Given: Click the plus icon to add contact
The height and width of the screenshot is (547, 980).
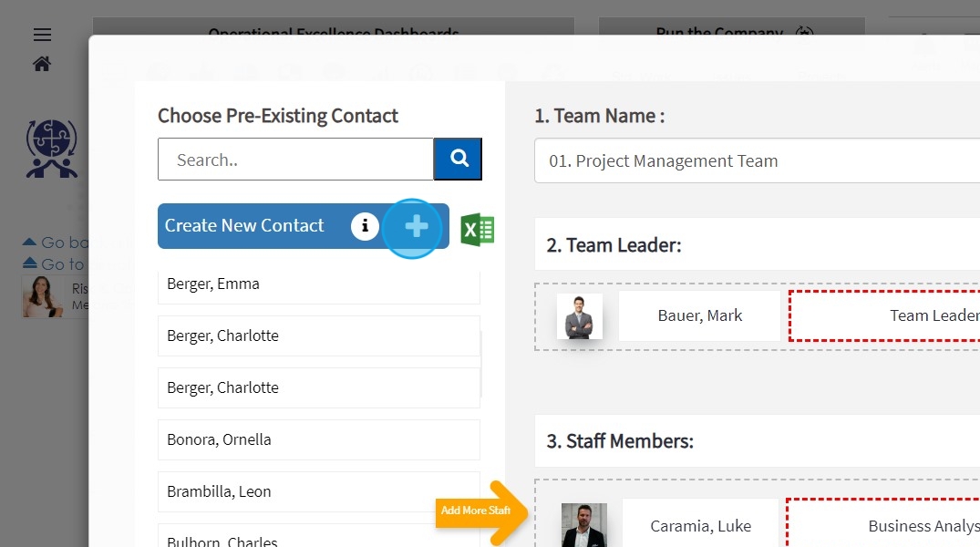Looking at the screenshot, I should click(416, 226).
